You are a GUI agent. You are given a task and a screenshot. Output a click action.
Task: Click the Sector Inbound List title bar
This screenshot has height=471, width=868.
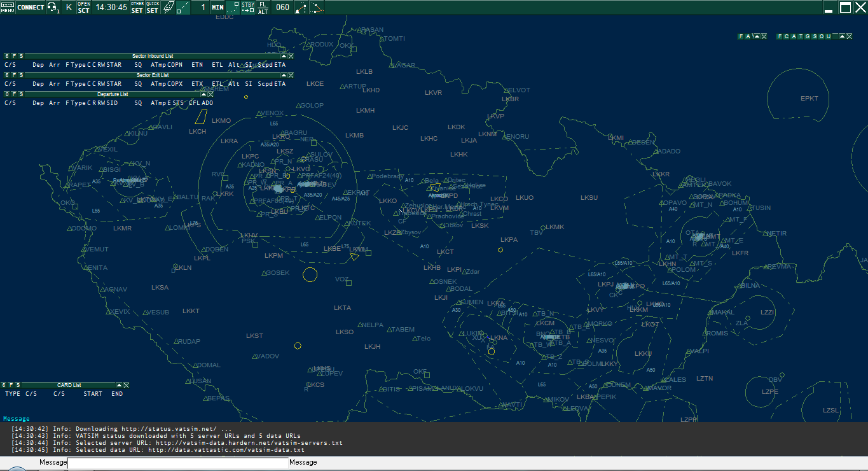[153, 56]
